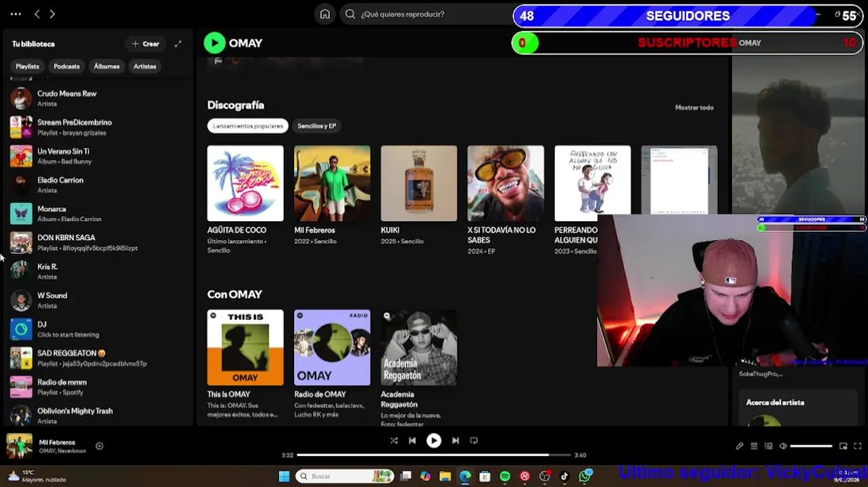The height and width of the screenshot is (487, 868).
Task: Open X SI TODAVÍA NO LO SABES cover
Action: pos(506,183)
